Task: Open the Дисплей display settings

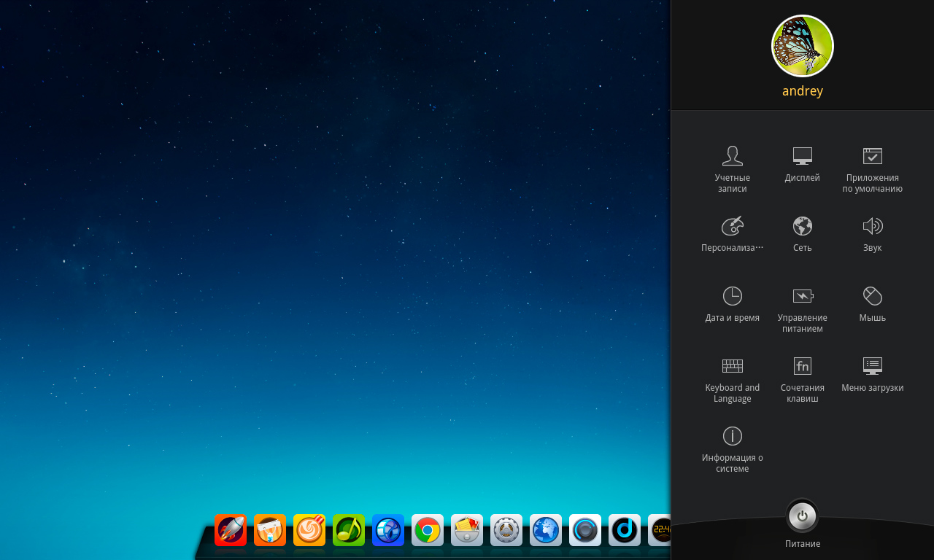Action: pos(802,163)
